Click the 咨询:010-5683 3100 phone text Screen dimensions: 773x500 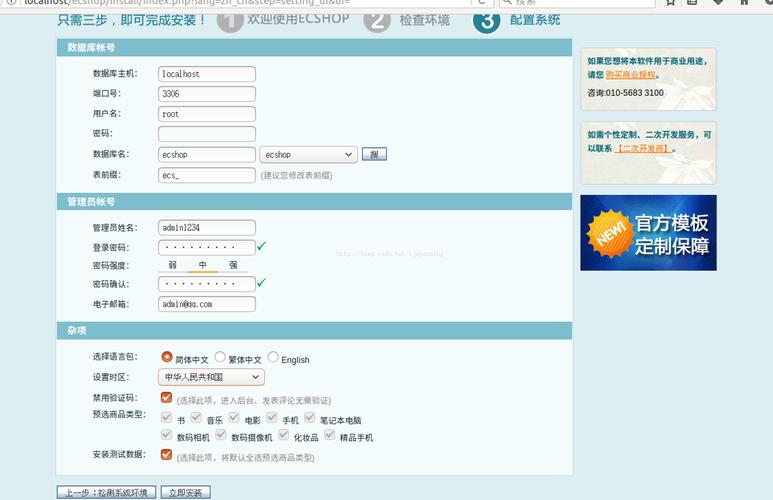point(625,93)
